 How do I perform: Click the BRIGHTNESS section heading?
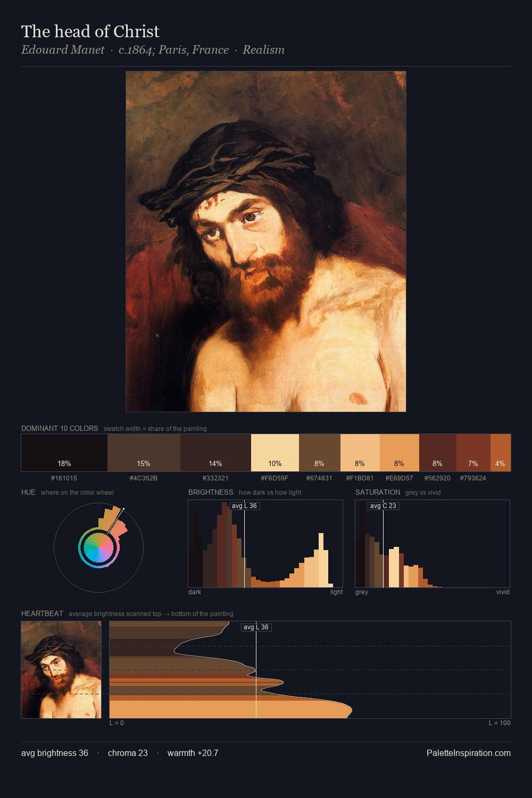(211, 492)
